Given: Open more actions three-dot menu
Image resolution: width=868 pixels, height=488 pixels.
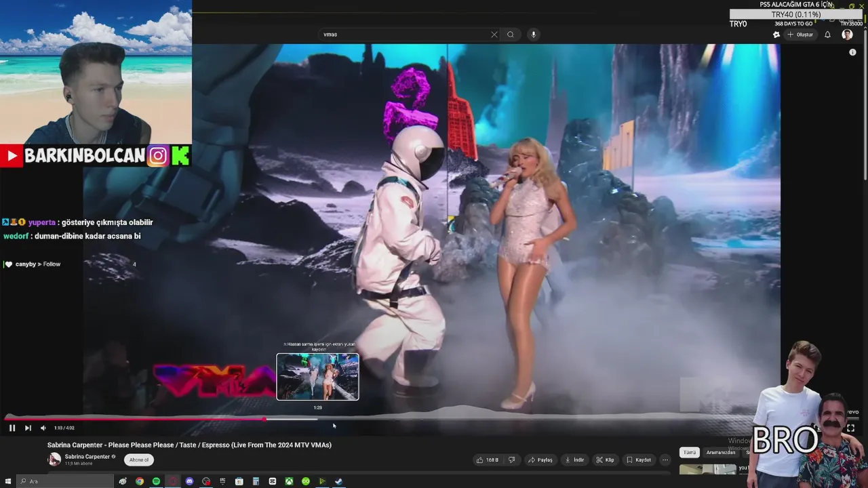Looking at the screenshot, I should point(665,460).
